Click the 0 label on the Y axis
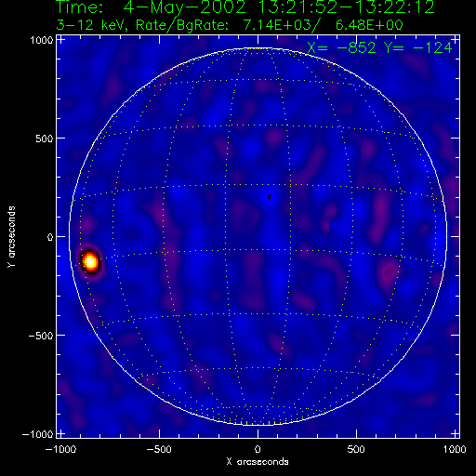 [x=50, y=237]
